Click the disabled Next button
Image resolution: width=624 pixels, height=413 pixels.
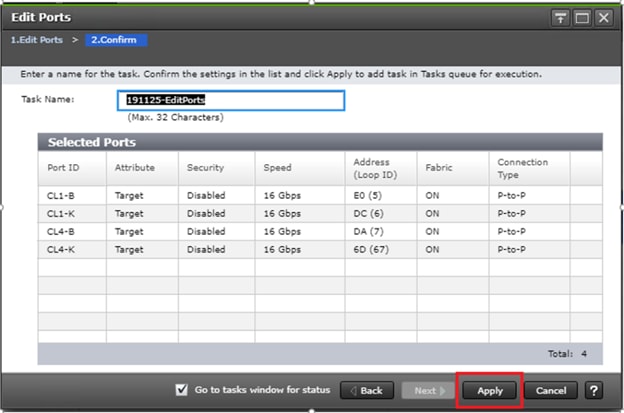[x=428, y=390]
